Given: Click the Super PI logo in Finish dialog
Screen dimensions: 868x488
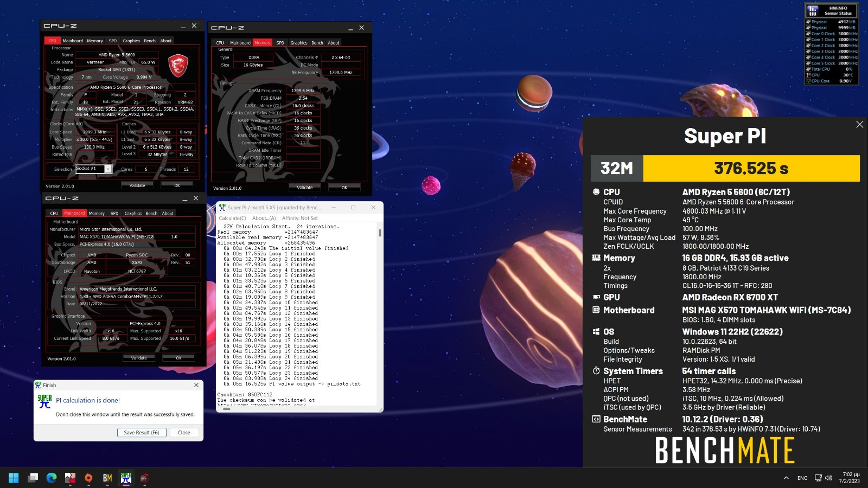Looking at the screenshot, I should tap(44, 401).
